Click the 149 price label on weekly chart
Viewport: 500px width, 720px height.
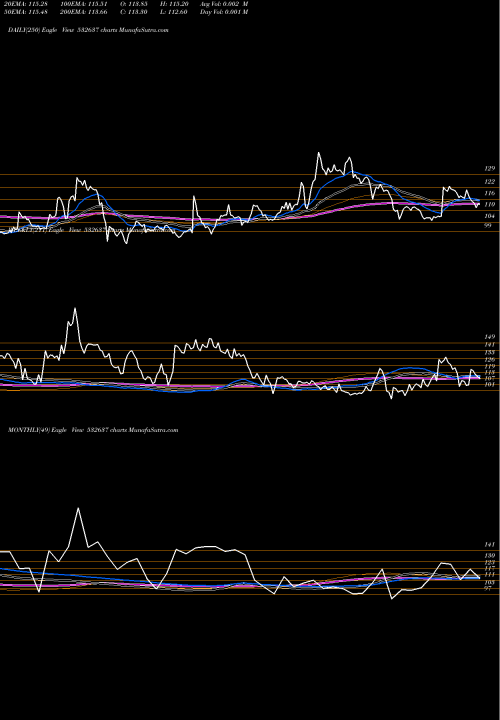[489, 337]
